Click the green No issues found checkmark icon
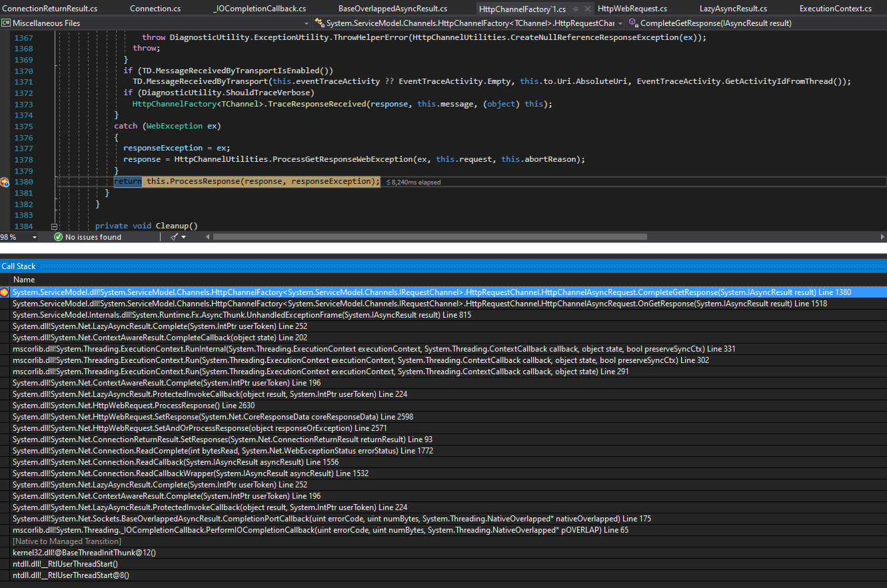 (58, 236)
